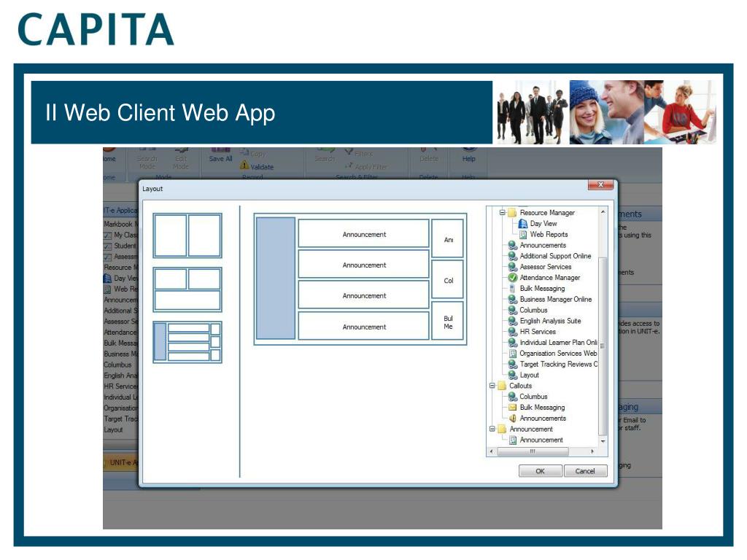Click the Bulk Messaging phone icon under Resource Manager
The width and height of the screenshot is (747, 560).
point(512,288)
